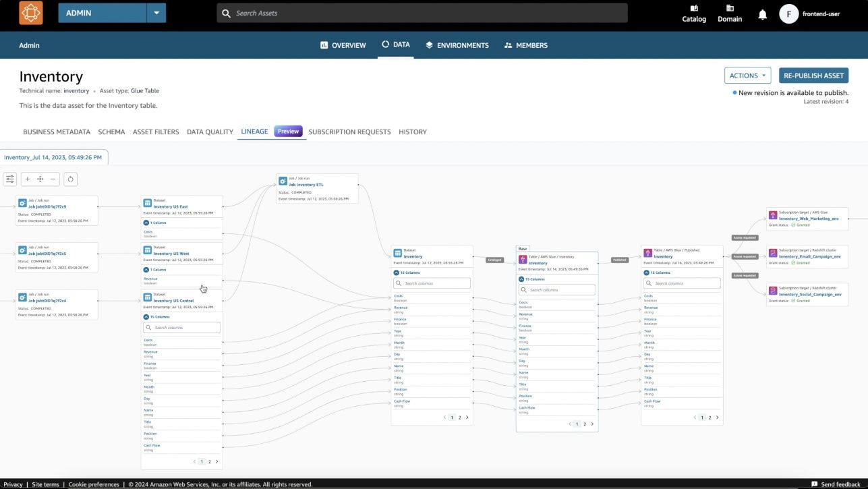Open the Privacy footer link
This screenshot has height=489, width=868.
[13, 484]
